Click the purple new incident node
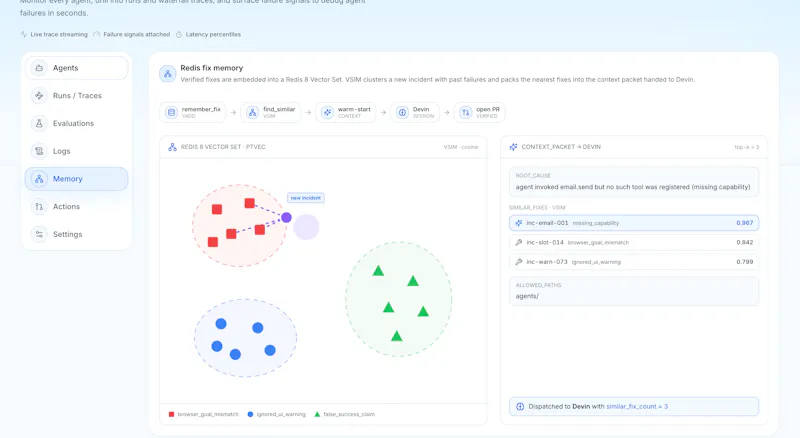This screenshot has width=800, height=438. pyautogui.click(x=286, y=217)
